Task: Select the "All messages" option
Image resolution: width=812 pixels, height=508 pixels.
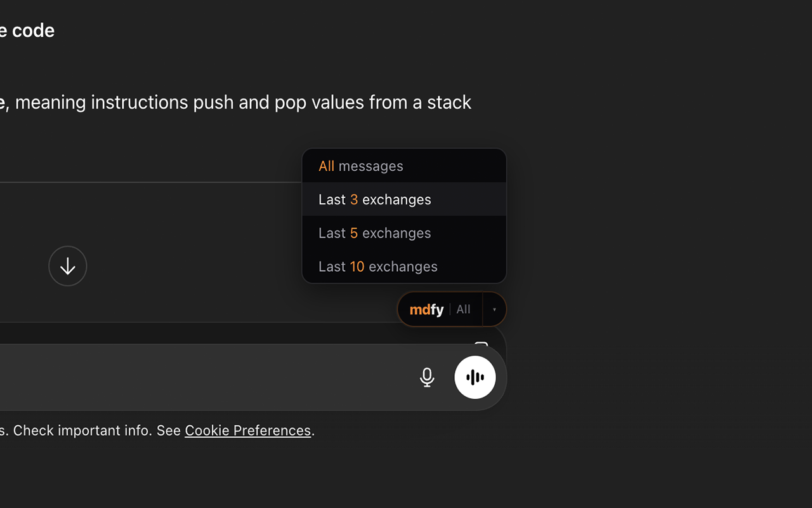Action: (x=404, y=166)
